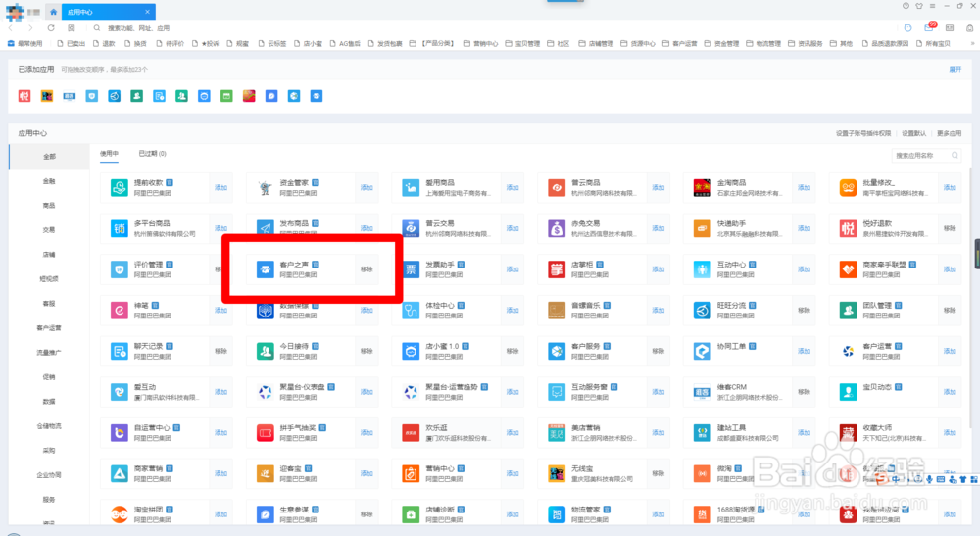This screenshot has width=980, height=536.
Task: Switch to the 使用中 tab
Action: point(110,154)
